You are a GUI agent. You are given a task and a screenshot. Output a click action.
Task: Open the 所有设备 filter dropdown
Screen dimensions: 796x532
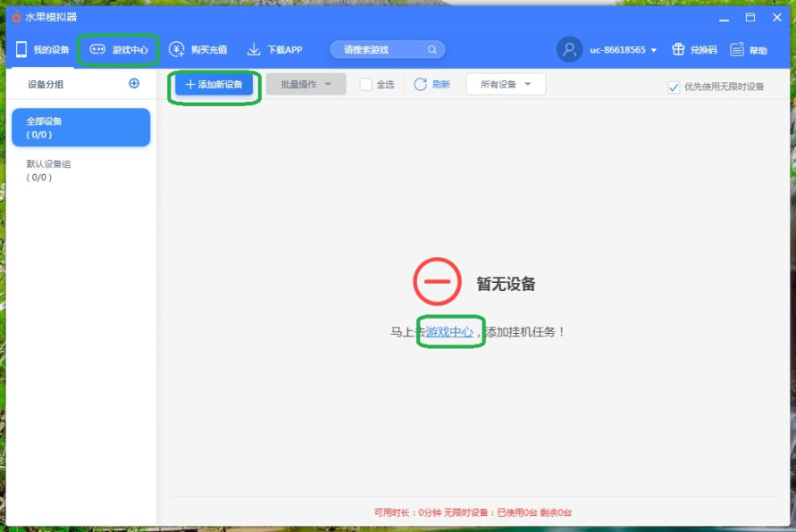pos(506,84)
